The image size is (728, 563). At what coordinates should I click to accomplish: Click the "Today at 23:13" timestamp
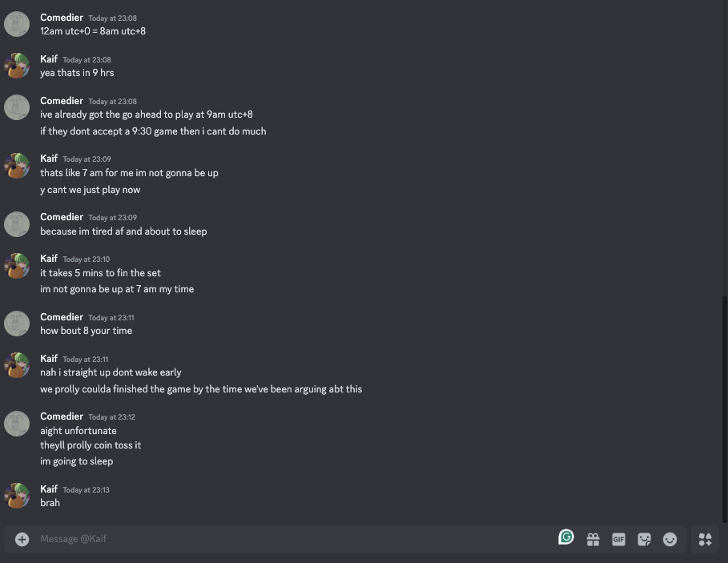pos(86,489)
